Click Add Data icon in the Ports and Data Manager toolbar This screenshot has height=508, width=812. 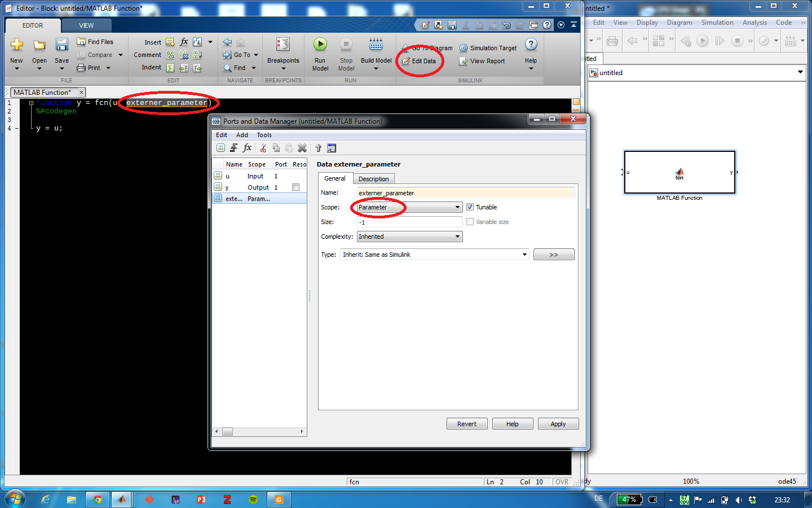click(220, 148)
